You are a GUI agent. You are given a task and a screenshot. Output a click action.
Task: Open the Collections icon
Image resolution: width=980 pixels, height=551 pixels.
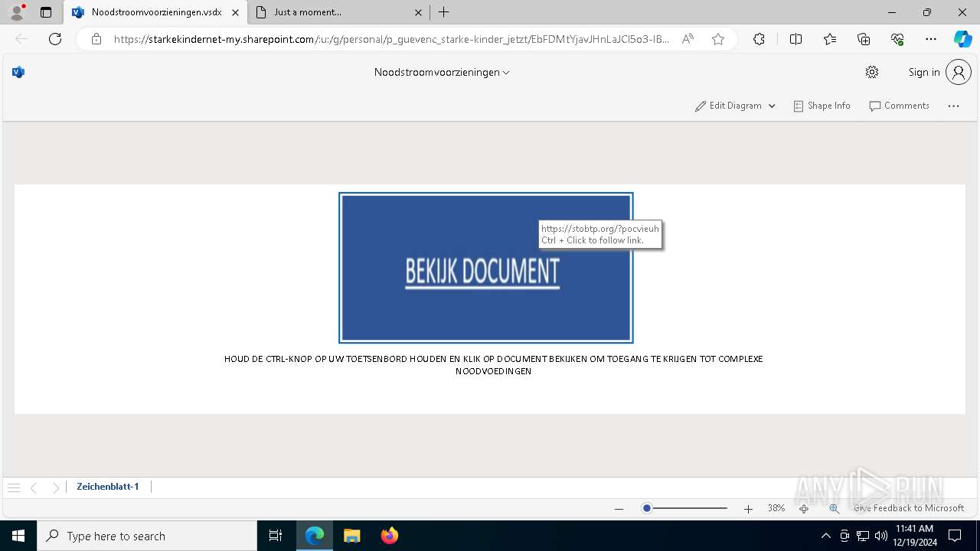pos(864,39)
